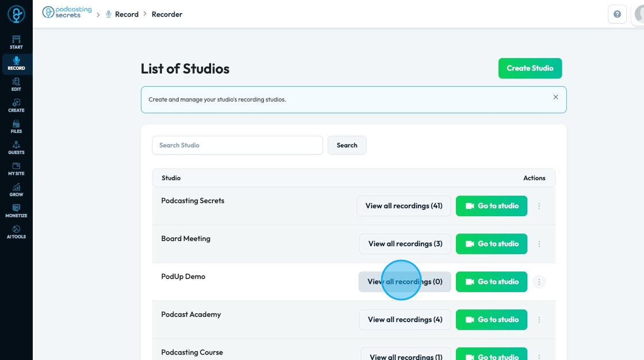The image size is (644, 360).
Task: Open MY SITE sidebar icon
Action: [x=16, y=168]
